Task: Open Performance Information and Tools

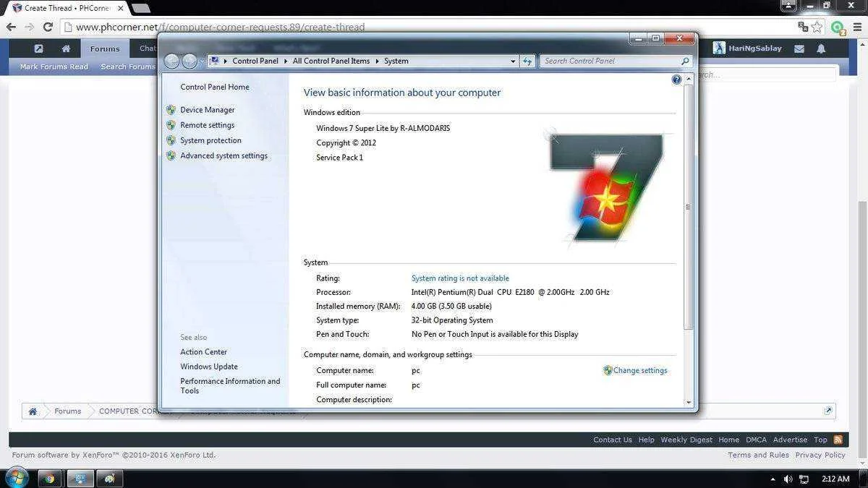Action: [x=230, y=386]
